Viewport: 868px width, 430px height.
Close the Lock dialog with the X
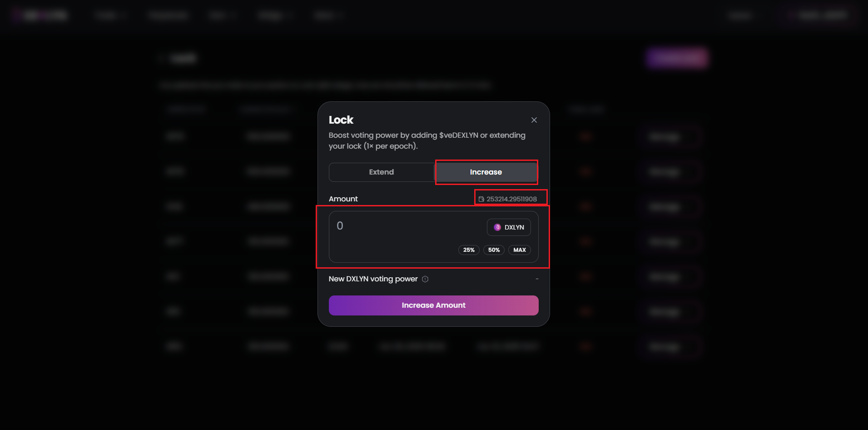(x=534, y=120)
